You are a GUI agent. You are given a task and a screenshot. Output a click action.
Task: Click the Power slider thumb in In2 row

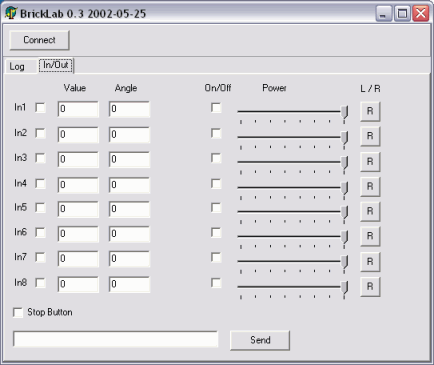(x=344, y=137)
